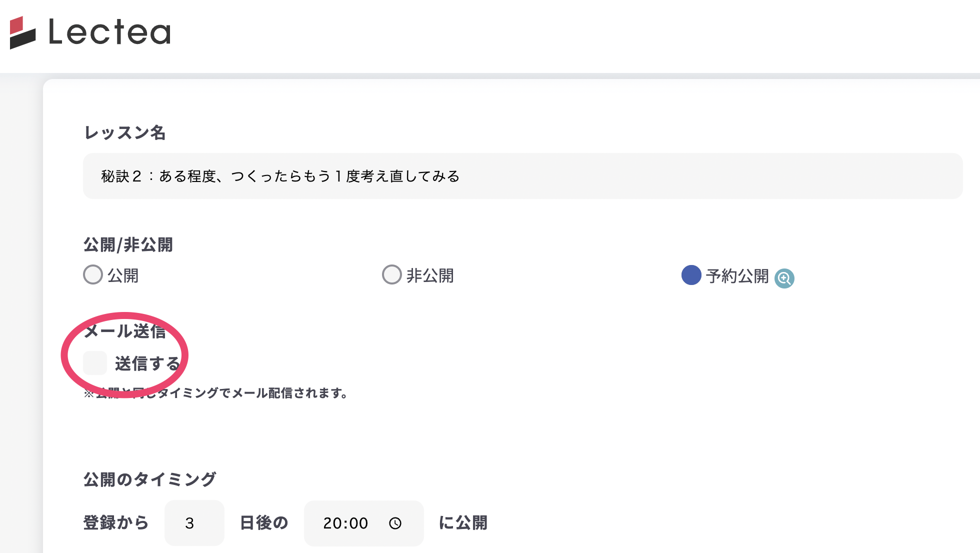
Task: Click the 公開のタイミング section heading
Action: [x=149, y=479]
